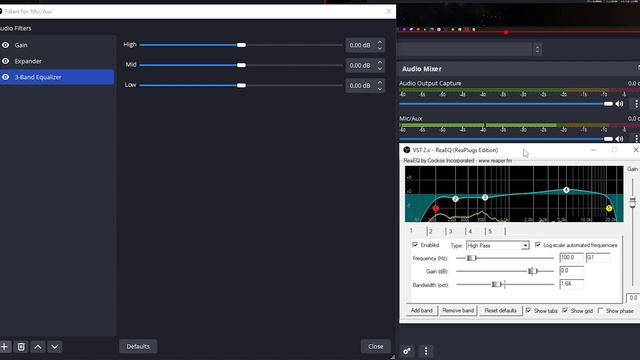Image resolution: width=640 pixels, height=360 pixels.
Task: Click the Gain (dB) slider in ReaEQ
Action: point(504,271)
